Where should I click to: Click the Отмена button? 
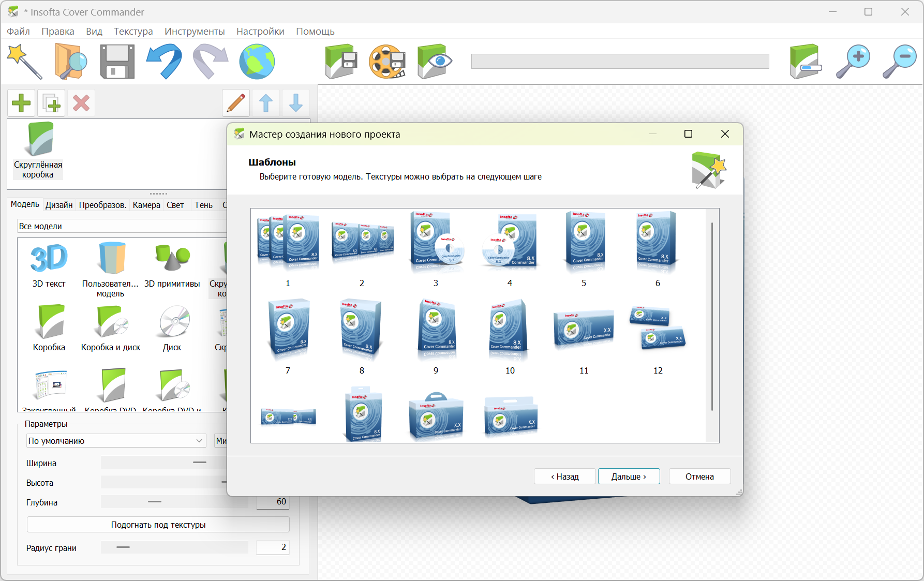(x=699, y=476)
